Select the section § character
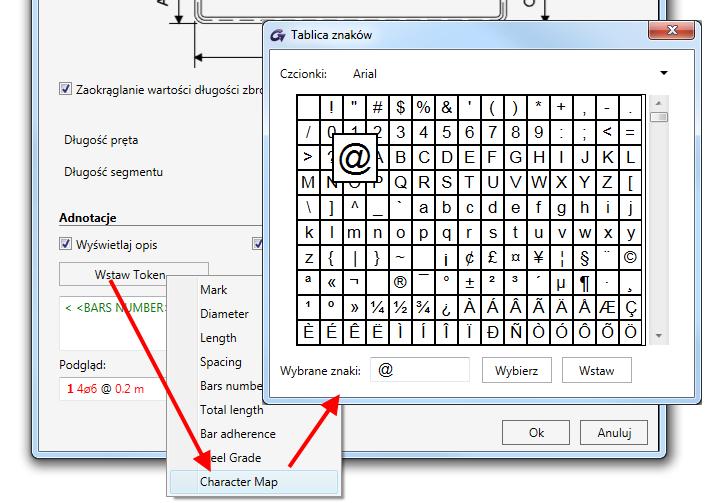719x503 pixels. pyautogui.click(x=584, y=258)
